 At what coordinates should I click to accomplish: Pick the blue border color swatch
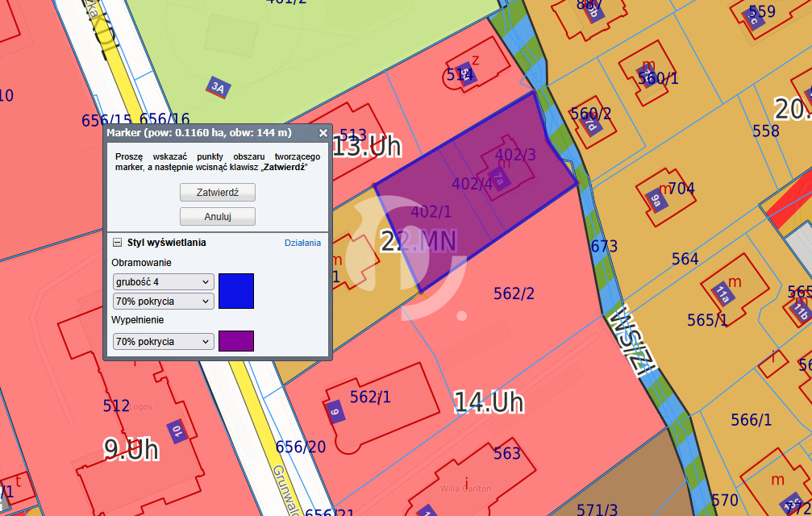(x=236, y=291)
